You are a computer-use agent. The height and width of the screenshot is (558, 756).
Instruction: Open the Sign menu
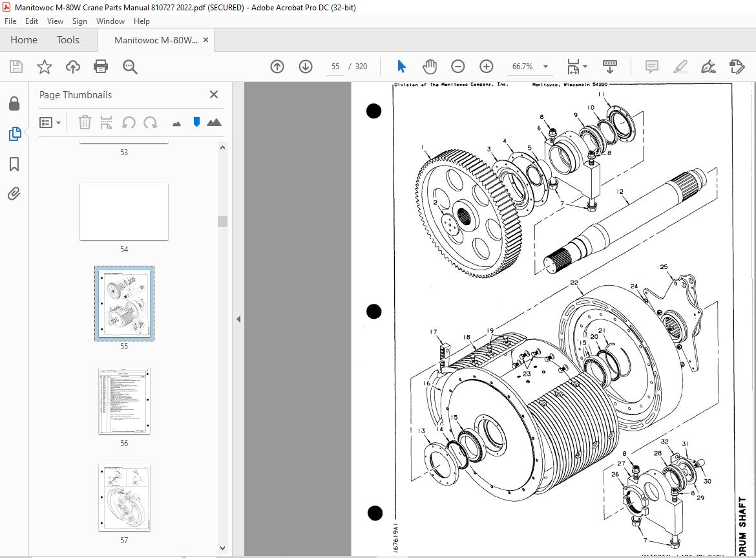click(x=79, y=21)
